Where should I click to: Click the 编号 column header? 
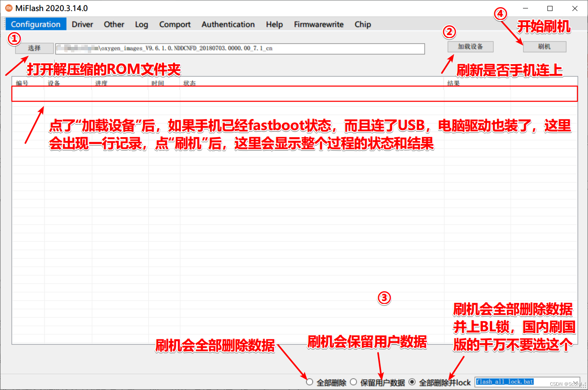[x=28, y=83]
